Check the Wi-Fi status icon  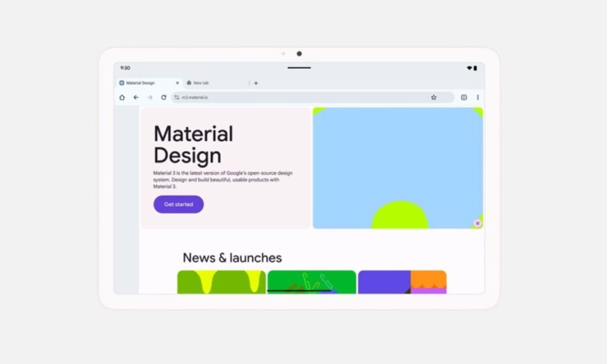(x=469, y=68)
